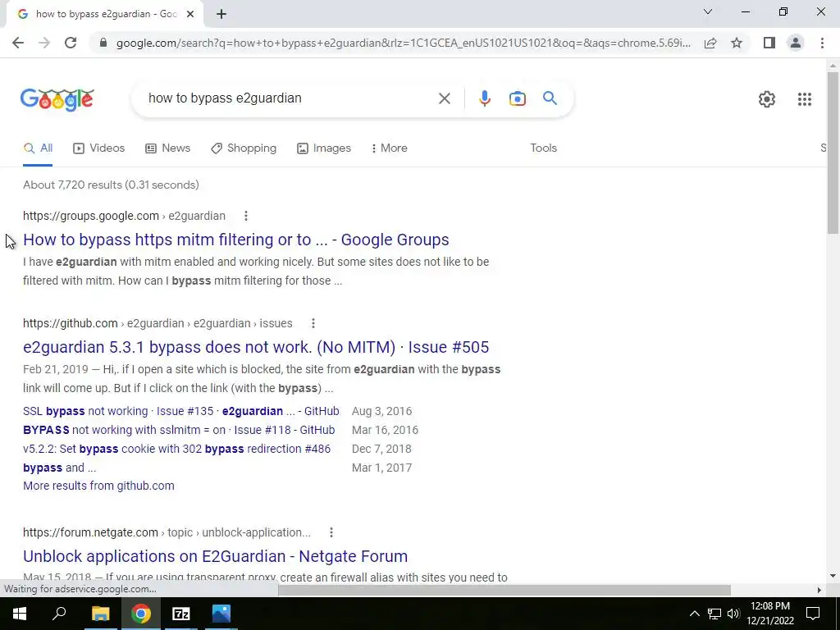Click the 'About 7,720 results' text
840x630 pixels.
coord(111,185)
